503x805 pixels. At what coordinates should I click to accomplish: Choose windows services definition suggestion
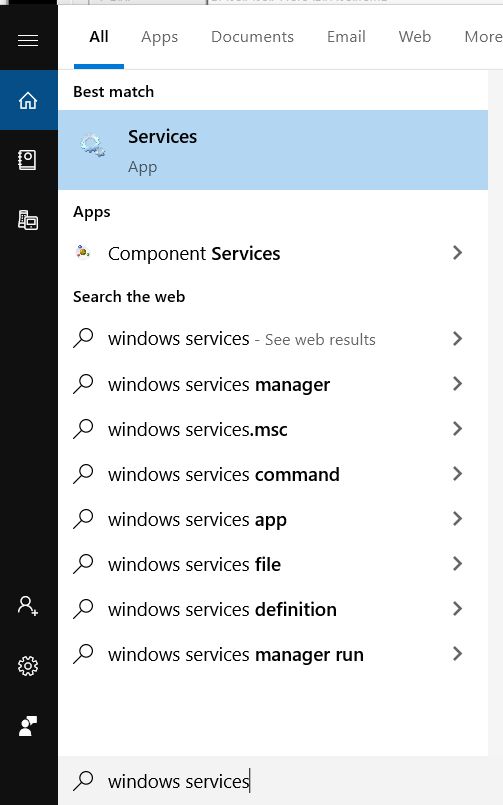(x=273, y=609)
